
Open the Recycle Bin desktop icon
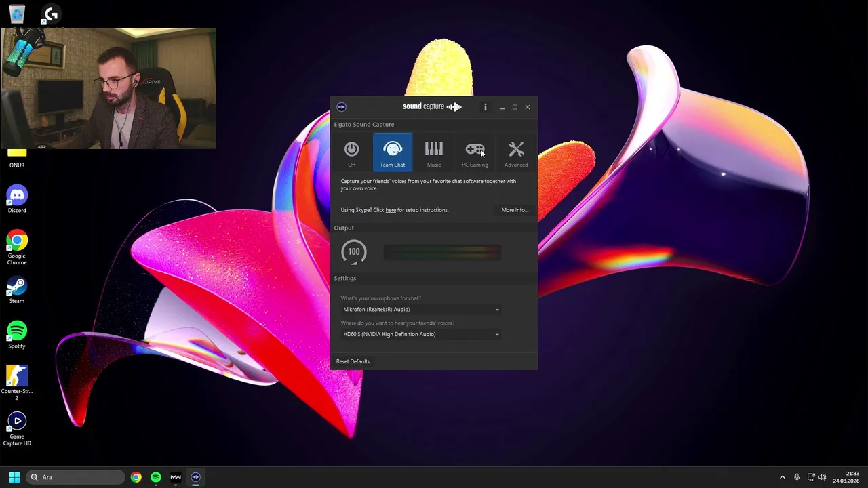click(17, 14)
